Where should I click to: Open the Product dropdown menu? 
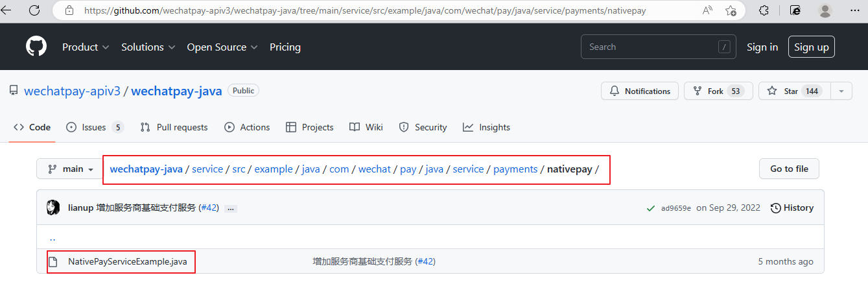point(86,47)
